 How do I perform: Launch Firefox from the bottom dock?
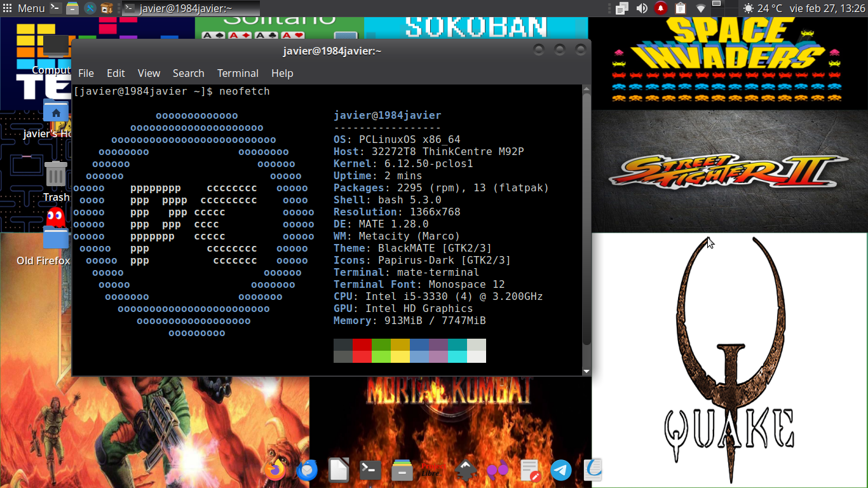[x=276, y=470]
